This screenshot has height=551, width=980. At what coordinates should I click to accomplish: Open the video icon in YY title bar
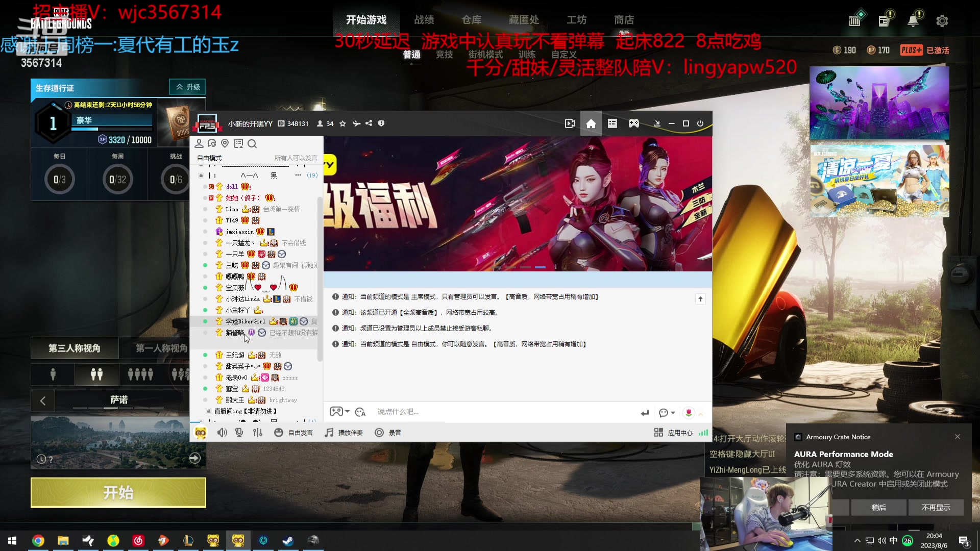pyautogui.click(x=570, y=123)
